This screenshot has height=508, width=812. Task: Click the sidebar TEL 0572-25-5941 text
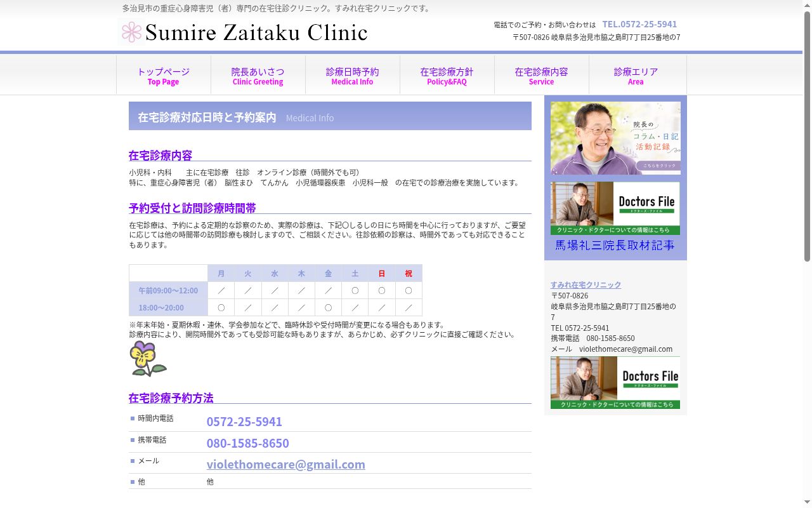coord(580,328)
